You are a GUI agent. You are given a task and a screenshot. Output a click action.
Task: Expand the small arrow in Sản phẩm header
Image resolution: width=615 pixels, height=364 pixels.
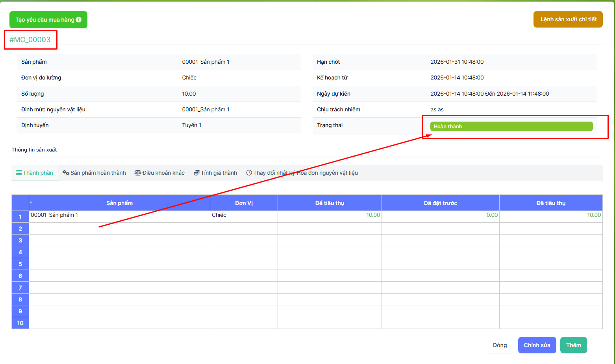[31, 202]
